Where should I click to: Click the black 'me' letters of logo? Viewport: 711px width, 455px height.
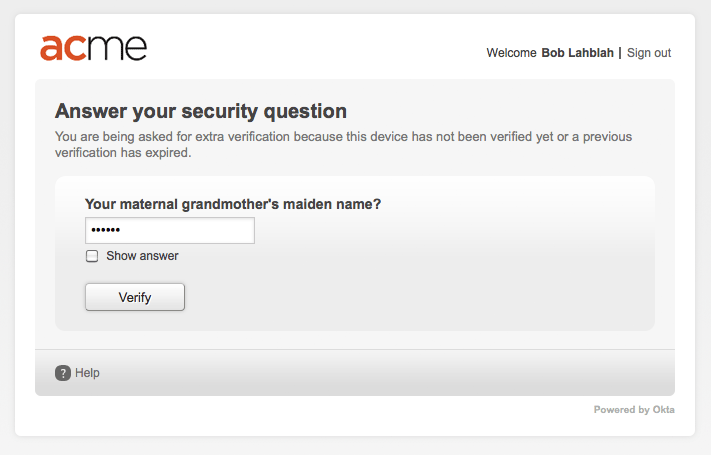click(119, 48)
